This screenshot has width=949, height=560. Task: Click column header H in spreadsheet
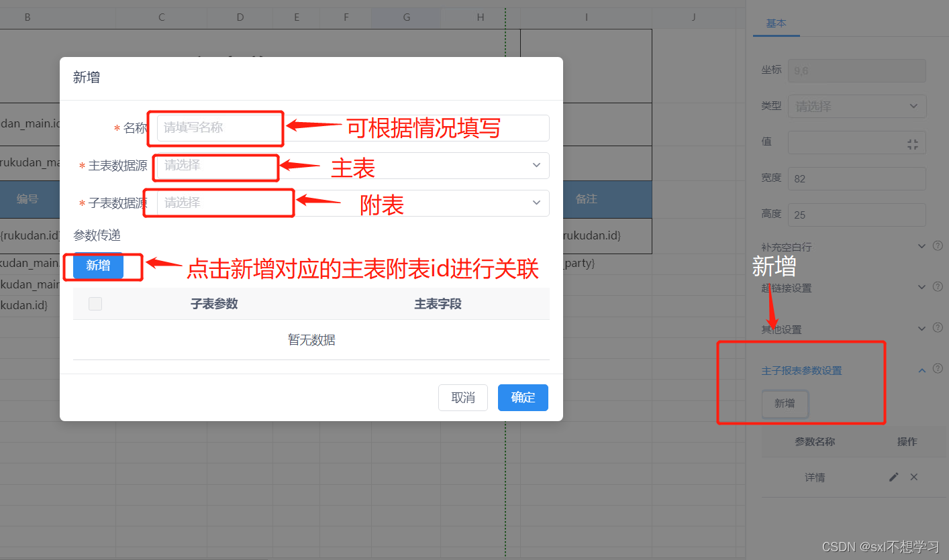pos(481,18)
